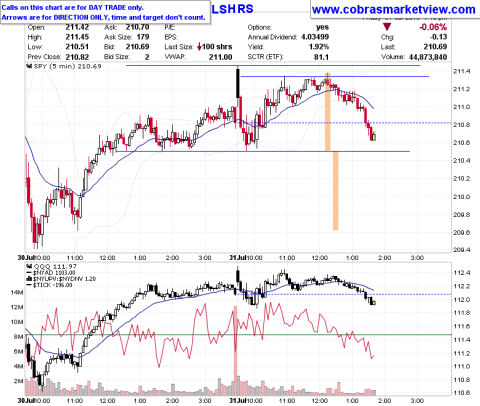Click the VWAP value 211.00
This screenshot has height=406, width=480.
point(220,57)
